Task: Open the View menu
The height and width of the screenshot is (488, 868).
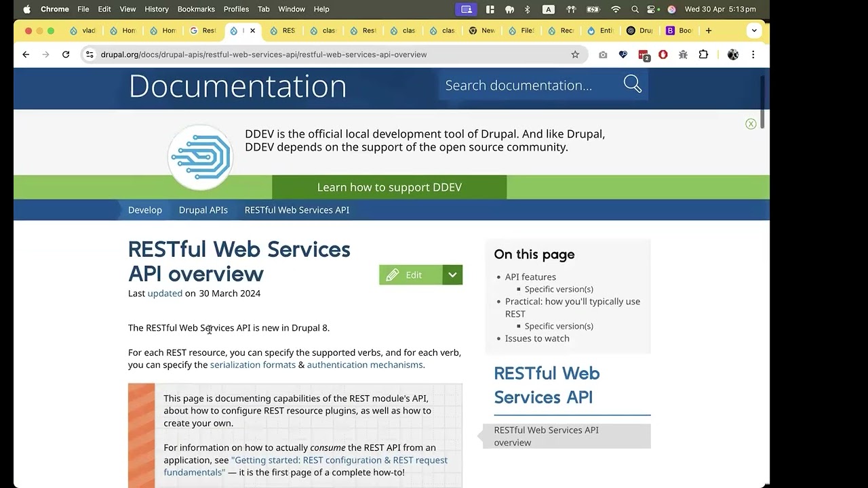Action: (x=127, y=9)
